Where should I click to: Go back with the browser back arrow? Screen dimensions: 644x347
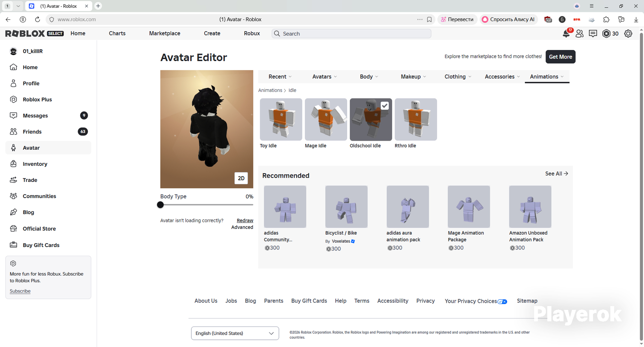[8, 19]
